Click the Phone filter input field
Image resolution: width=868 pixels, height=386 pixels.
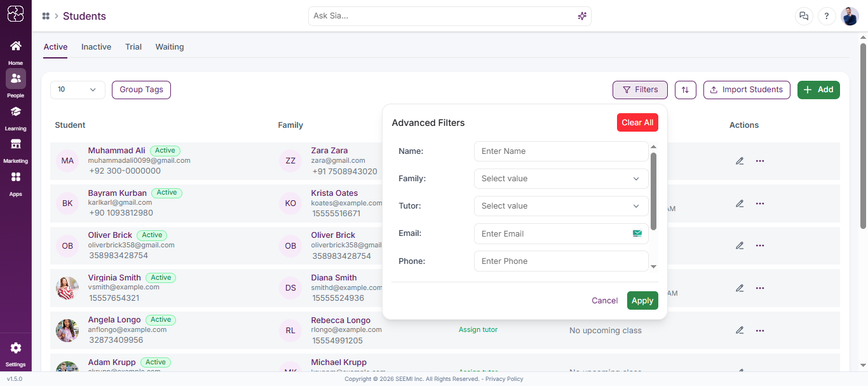tap(561, 261)
